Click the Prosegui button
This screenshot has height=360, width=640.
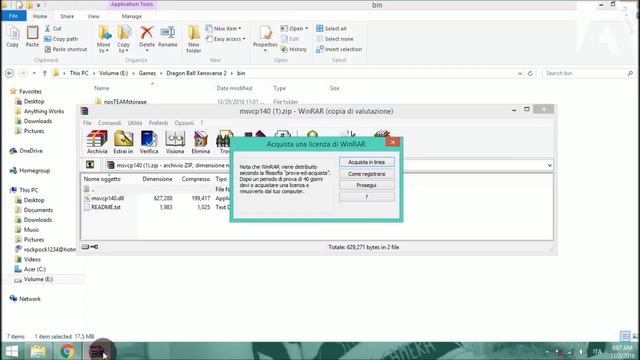(x=367, y=185)
